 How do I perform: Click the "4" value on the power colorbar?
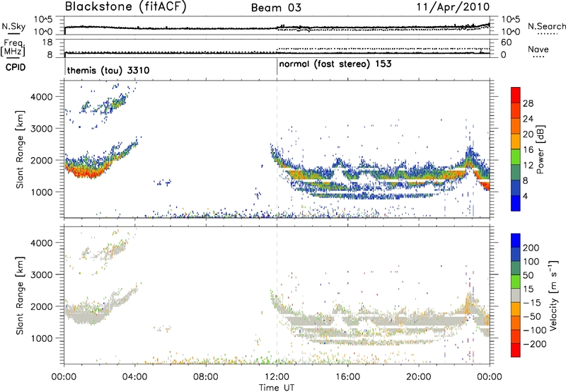coord(525,196)
